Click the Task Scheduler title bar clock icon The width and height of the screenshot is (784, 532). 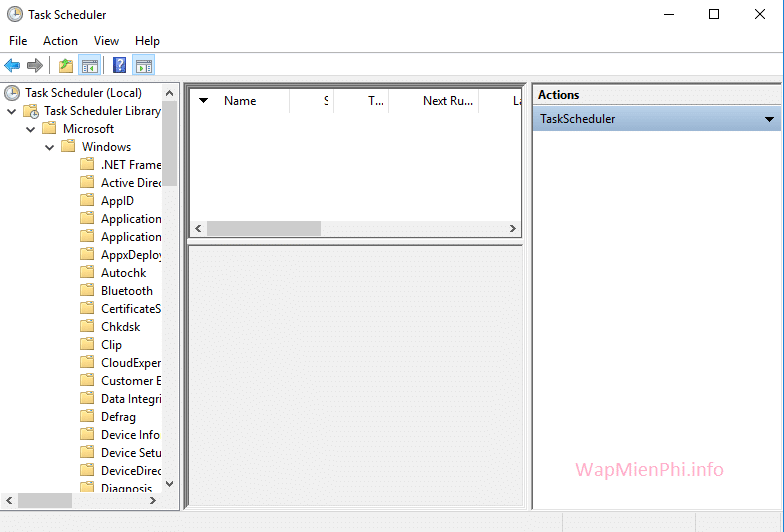pos(14,14)
